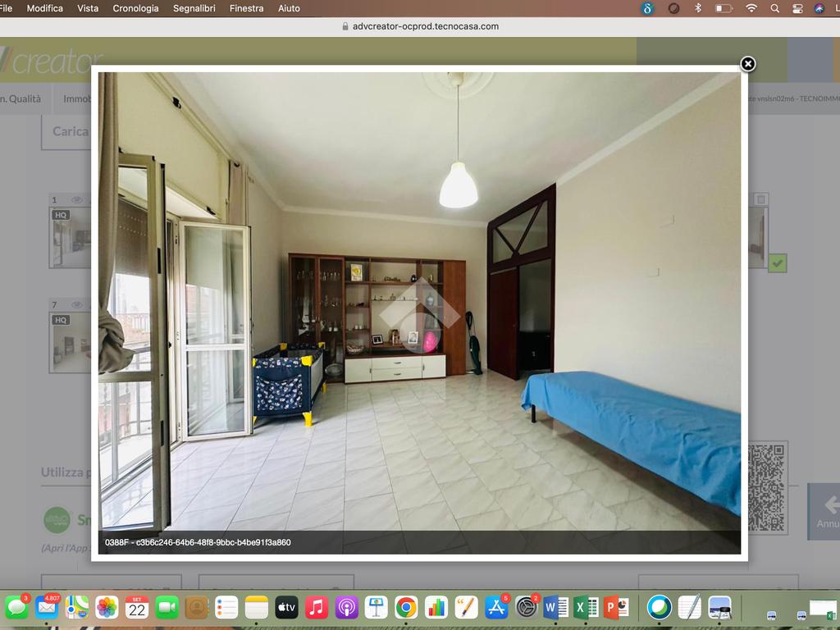Open Spotlight search in menu bar
The height and width of the screenshot is (630, 840).
pyautogui.click(x=775, y=8)
